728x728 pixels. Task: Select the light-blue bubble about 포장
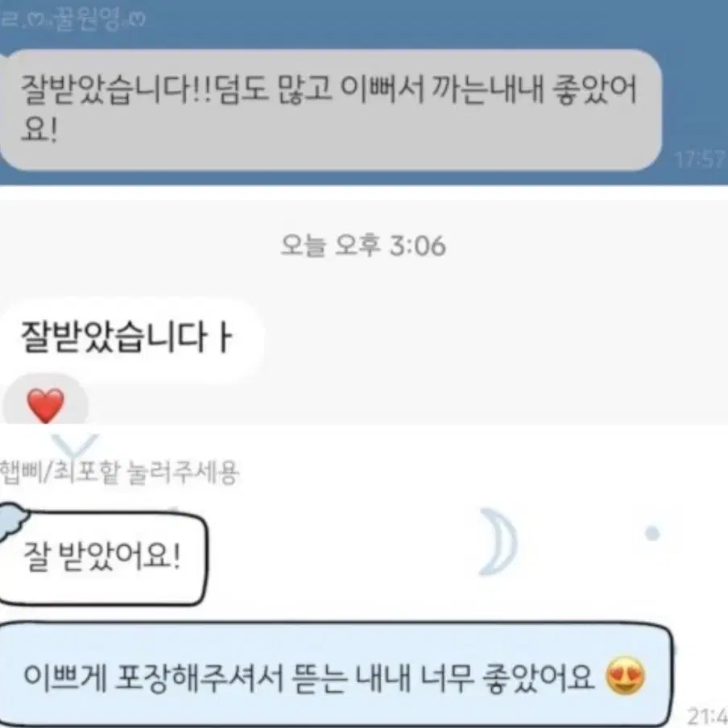point(335,674)
